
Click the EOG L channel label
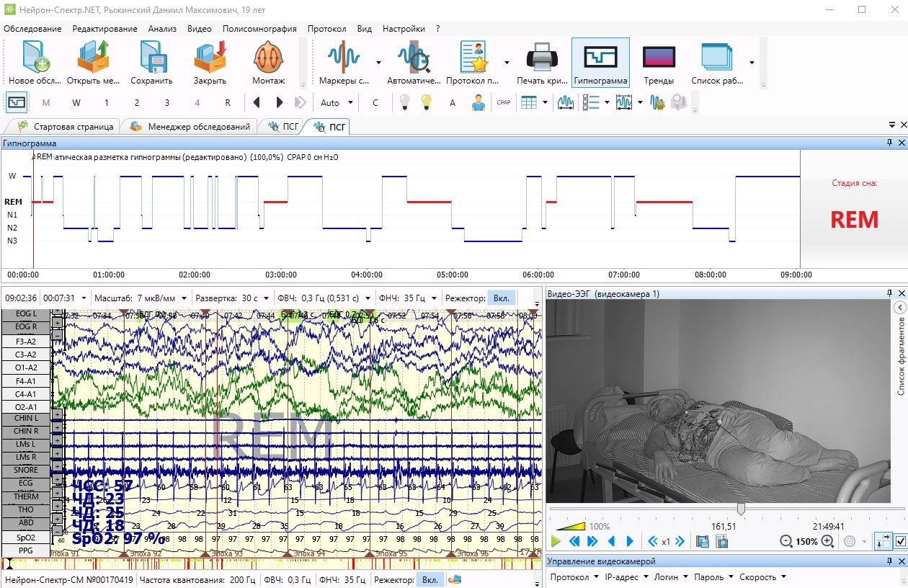point(26,314)
